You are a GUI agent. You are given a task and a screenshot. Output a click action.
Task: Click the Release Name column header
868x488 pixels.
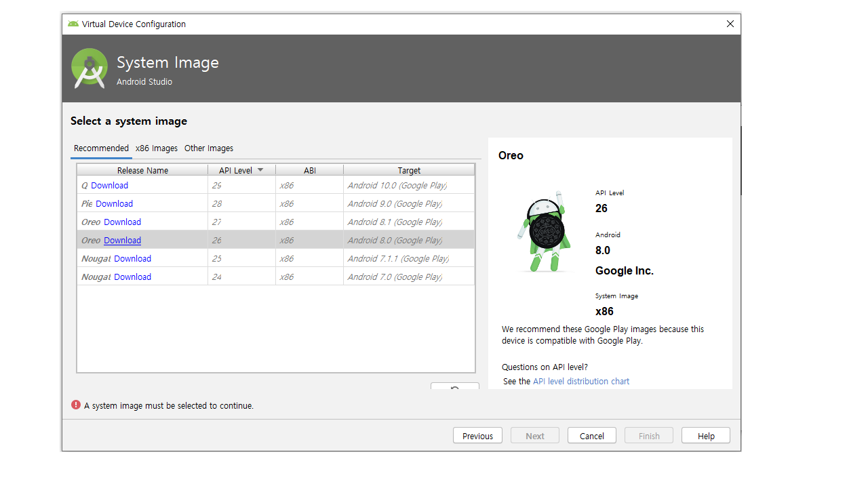point(142,170)
